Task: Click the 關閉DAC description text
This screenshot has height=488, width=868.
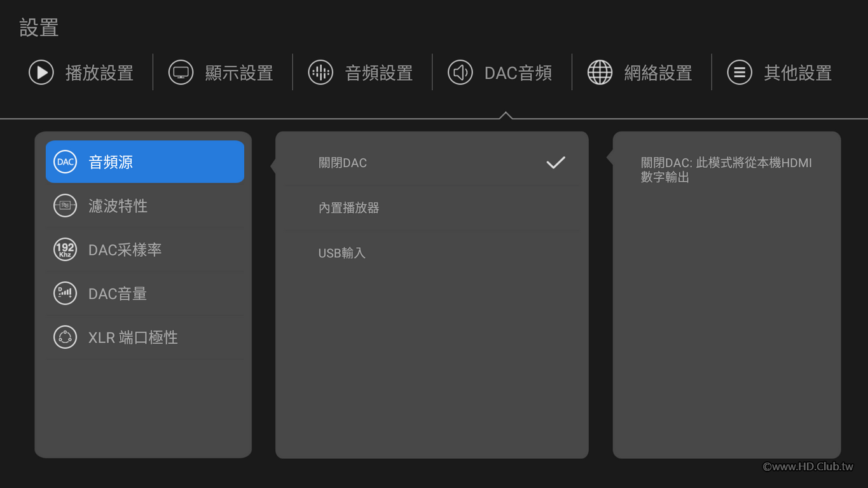Action: pyautogui.click(x=726, y=170)
